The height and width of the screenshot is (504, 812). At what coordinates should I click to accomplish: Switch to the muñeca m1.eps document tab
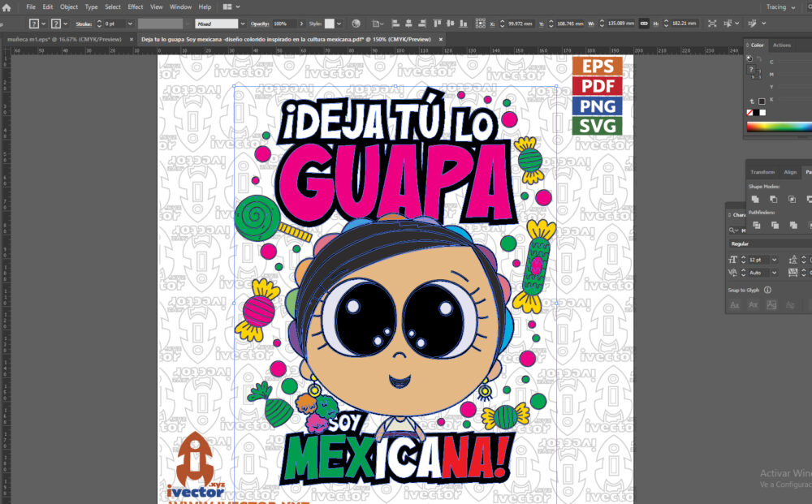coord(64,39)
